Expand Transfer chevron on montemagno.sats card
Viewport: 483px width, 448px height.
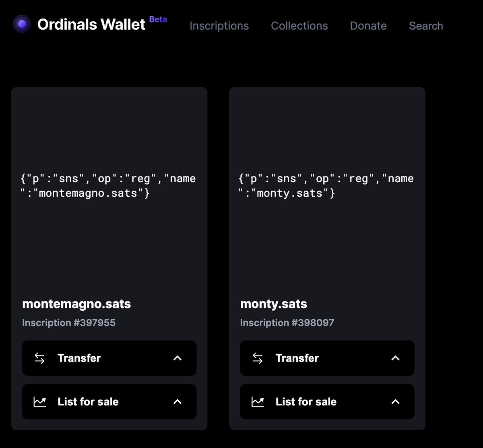pos(178,358)
